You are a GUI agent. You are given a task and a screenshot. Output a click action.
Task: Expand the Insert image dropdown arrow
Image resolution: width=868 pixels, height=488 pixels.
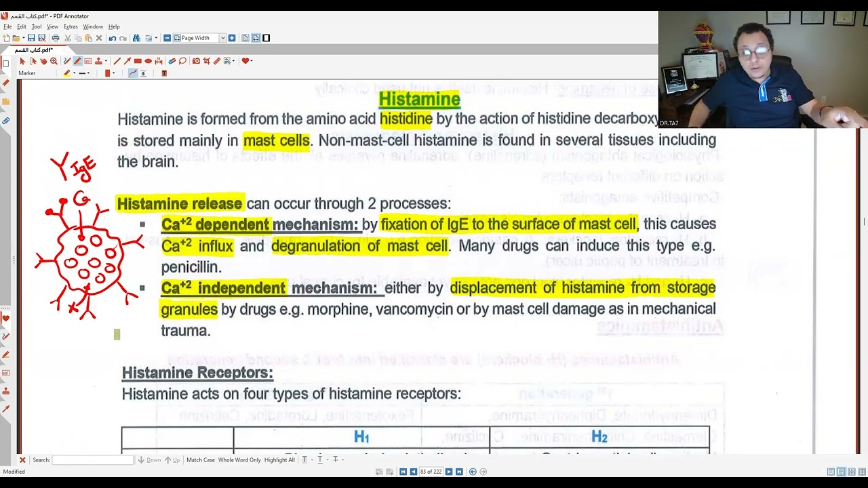coord(233,61)
